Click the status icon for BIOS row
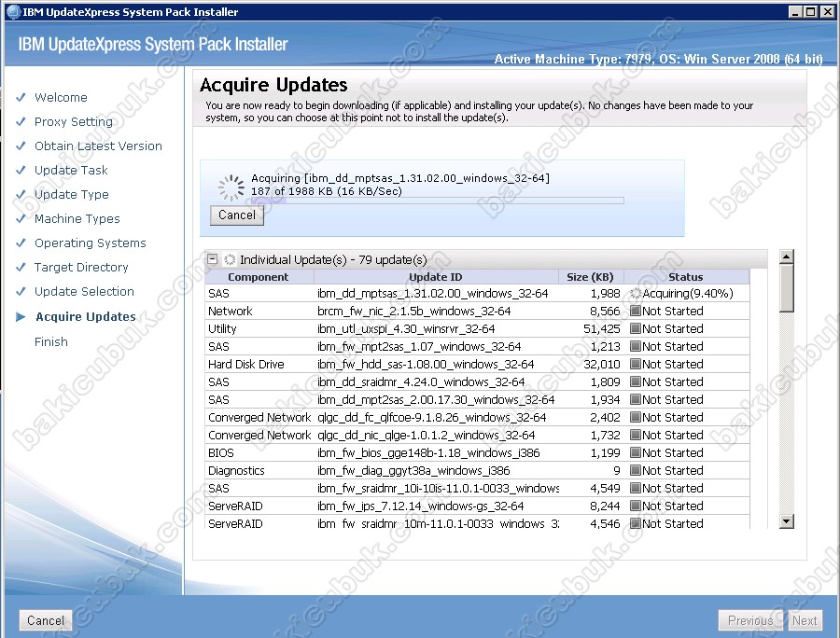The width and height of the screenshot is (840, 638). click(x=636, y=452)
